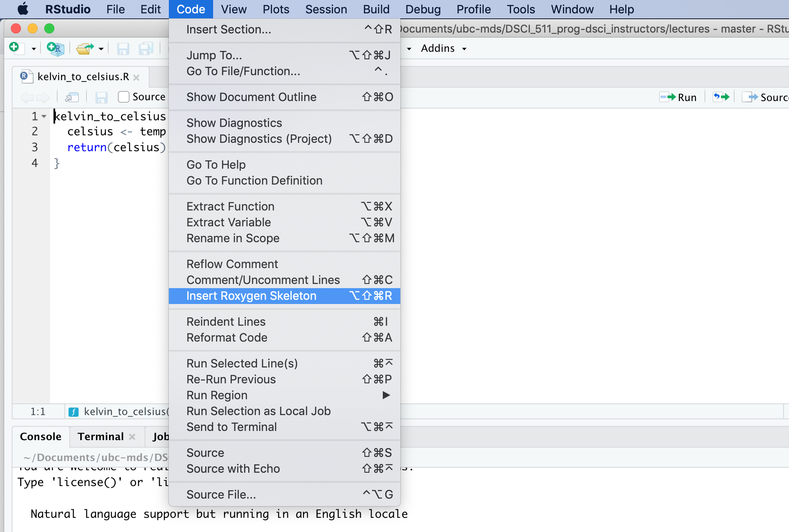Choose Go To File/Function menu item
Screen dimensions: 789x532
click(285, 71)
